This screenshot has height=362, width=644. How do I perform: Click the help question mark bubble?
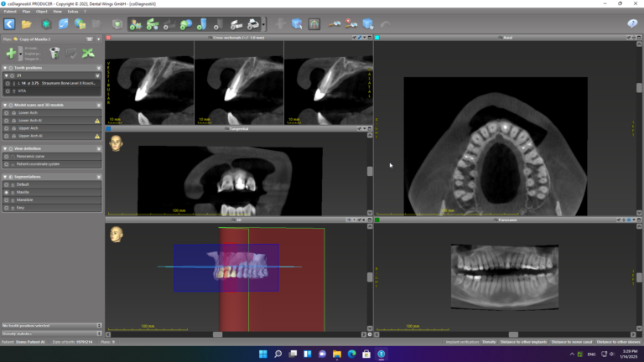pos(632,24)
